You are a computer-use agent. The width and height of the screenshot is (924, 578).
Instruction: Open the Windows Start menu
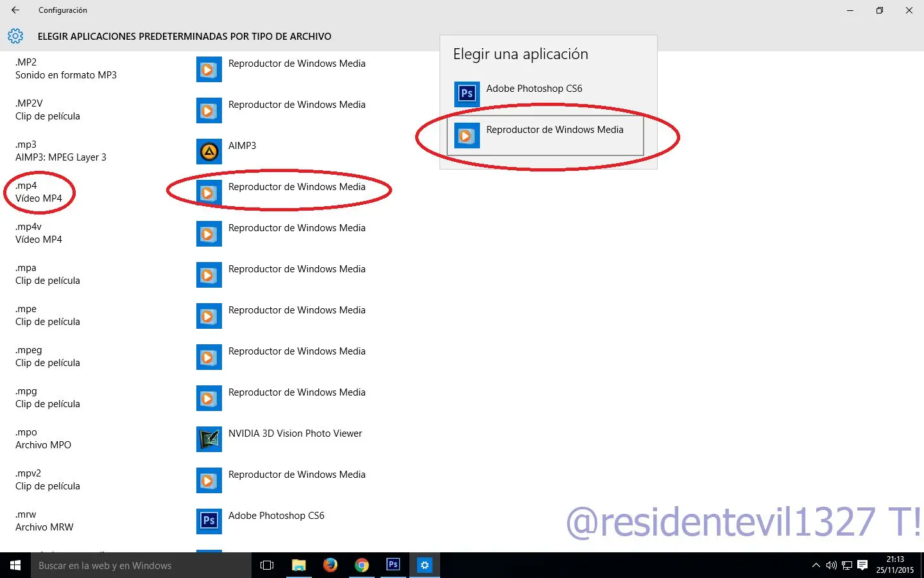click(15, 565)
